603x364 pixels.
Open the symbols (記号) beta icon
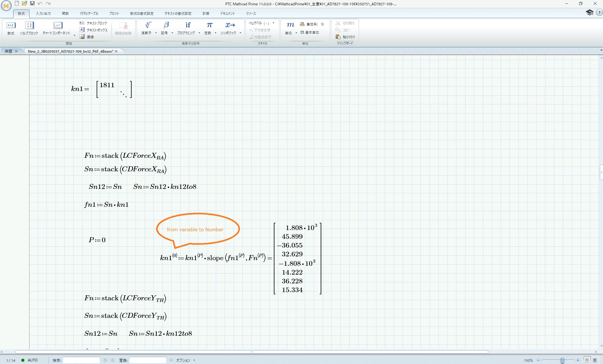[166, 25]
